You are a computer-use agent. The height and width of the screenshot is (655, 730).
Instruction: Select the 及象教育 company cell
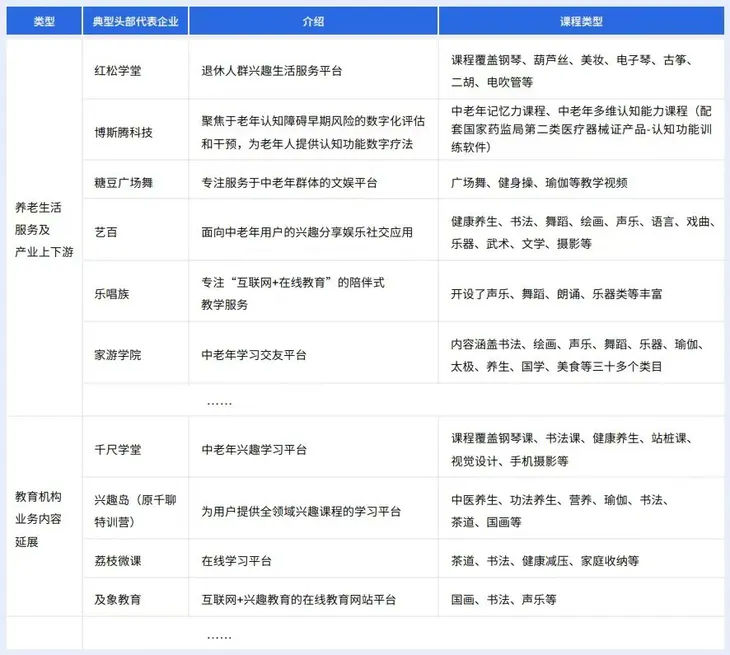[x=135, y=599]
